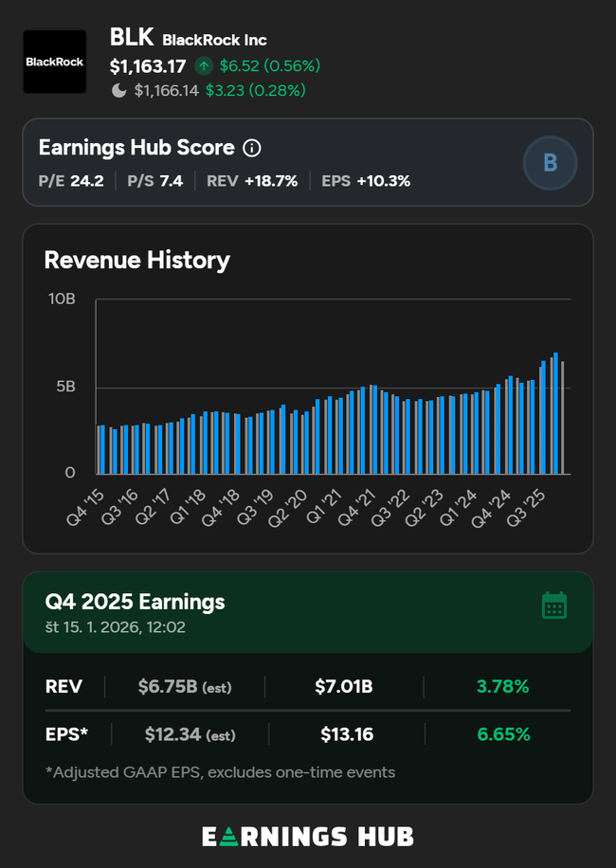
Task: Click the P/E 24.2 metric
Action: (71, 181)
